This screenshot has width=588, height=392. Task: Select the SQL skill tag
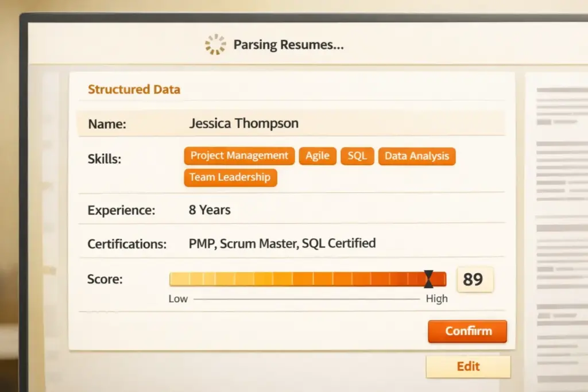[x=357, y=156]
